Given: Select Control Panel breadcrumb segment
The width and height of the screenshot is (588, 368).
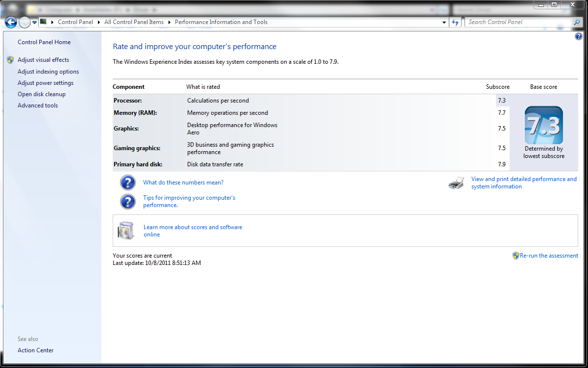Looking at the screenshot, I should click(x=76, y=22).
